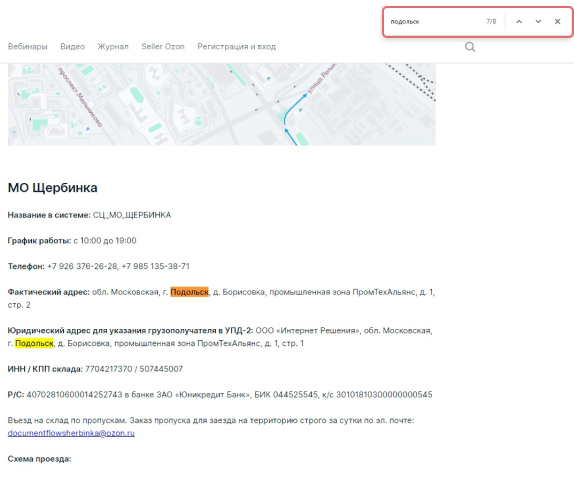Go to Seller Ozon link
The width and height of the screenshot is (574, 483).
163,47
